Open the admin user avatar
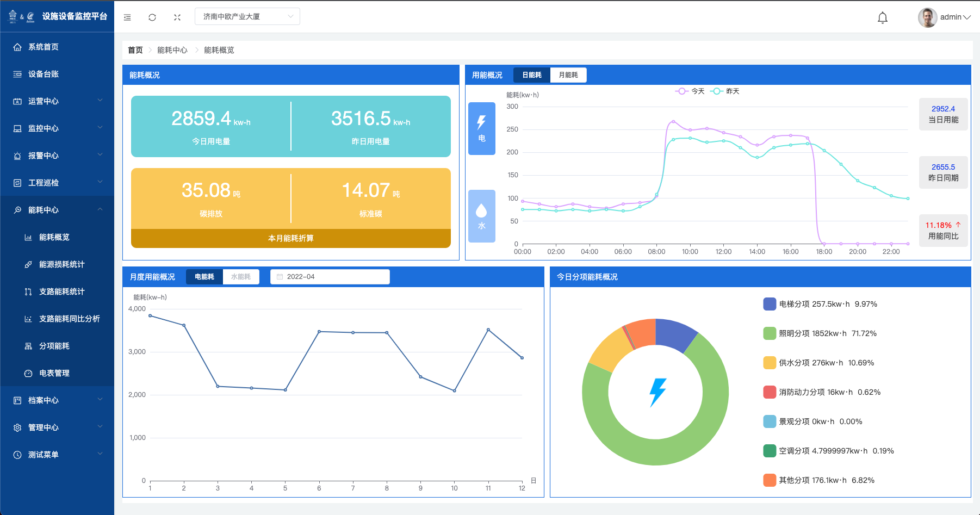Image resolution: width=980 pixels, height=515 pixels. point(927,17)
